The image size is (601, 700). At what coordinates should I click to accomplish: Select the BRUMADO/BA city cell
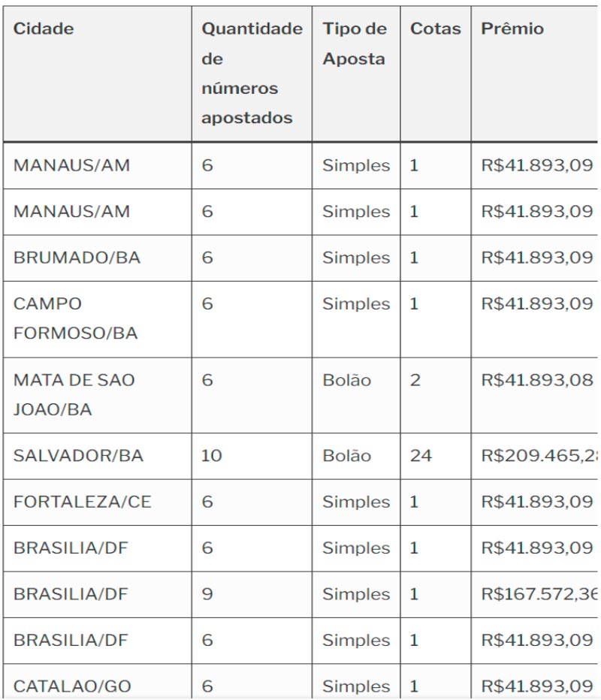pos(77,258)
